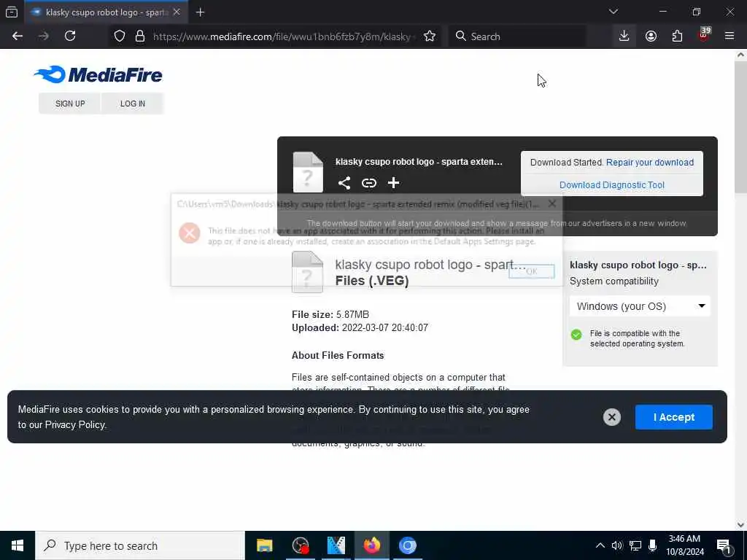Screen dimensions: 747x560
Task: Open the Download Diagnostic Tool link
Action: coord(612,184)
